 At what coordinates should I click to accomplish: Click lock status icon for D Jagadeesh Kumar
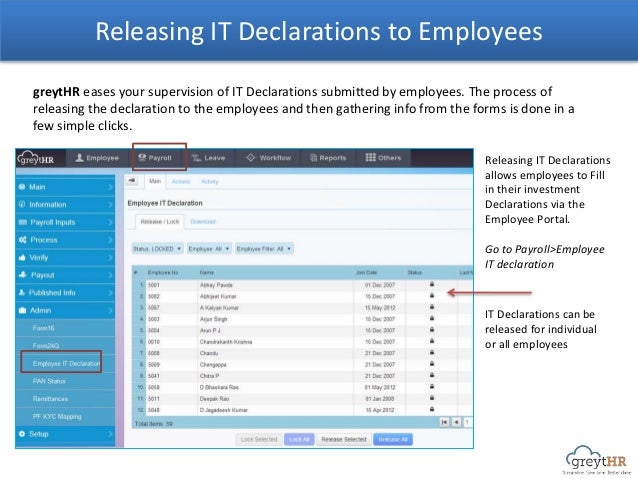click(432, 409)
